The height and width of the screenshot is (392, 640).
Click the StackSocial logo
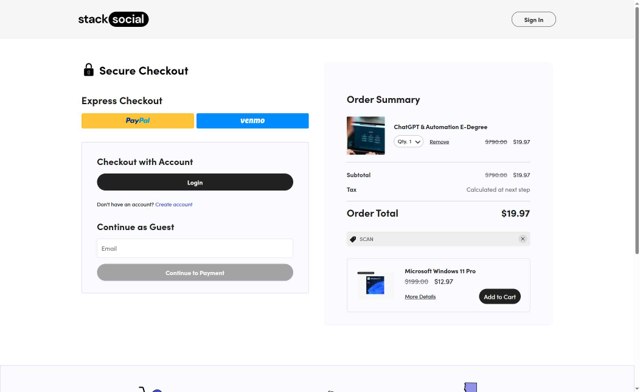(x=113, y=19)
